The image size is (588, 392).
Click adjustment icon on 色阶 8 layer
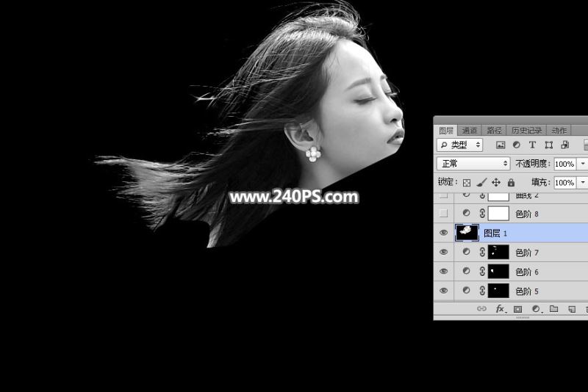[466, 213]
